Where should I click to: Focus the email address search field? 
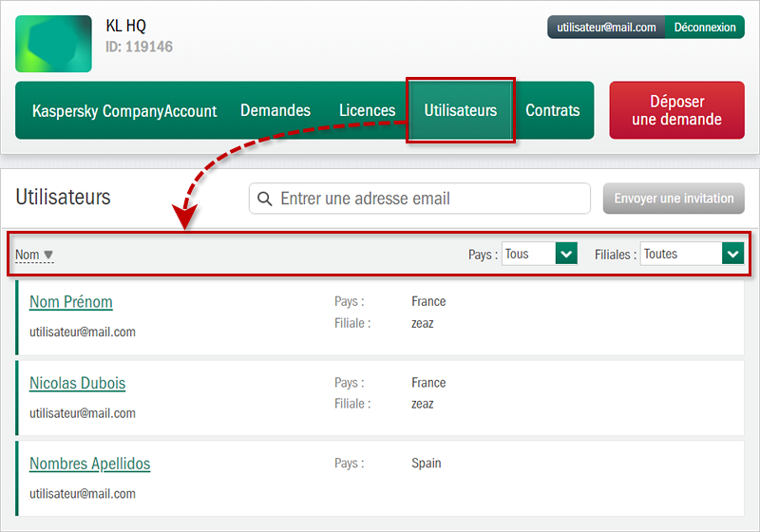click(420, 199)
